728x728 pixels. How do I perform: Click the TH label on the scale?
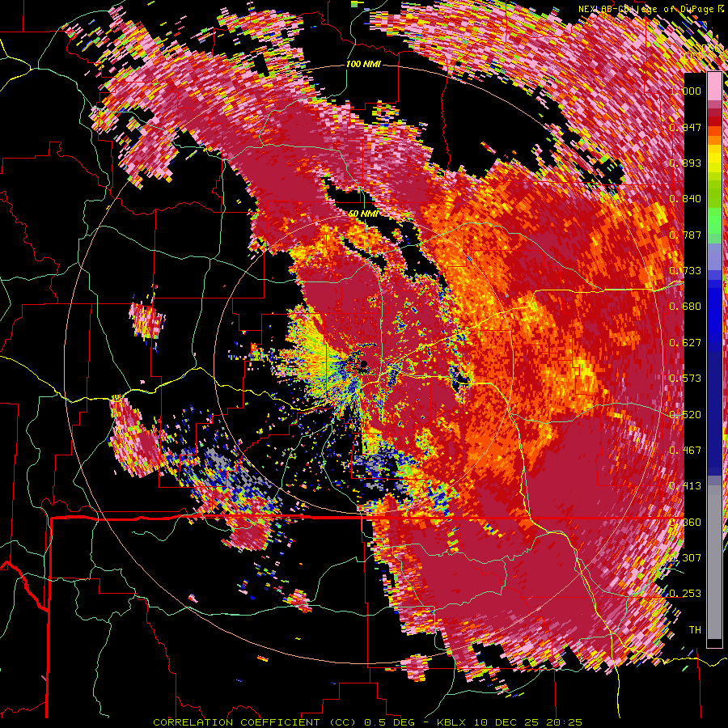point(695,630)
